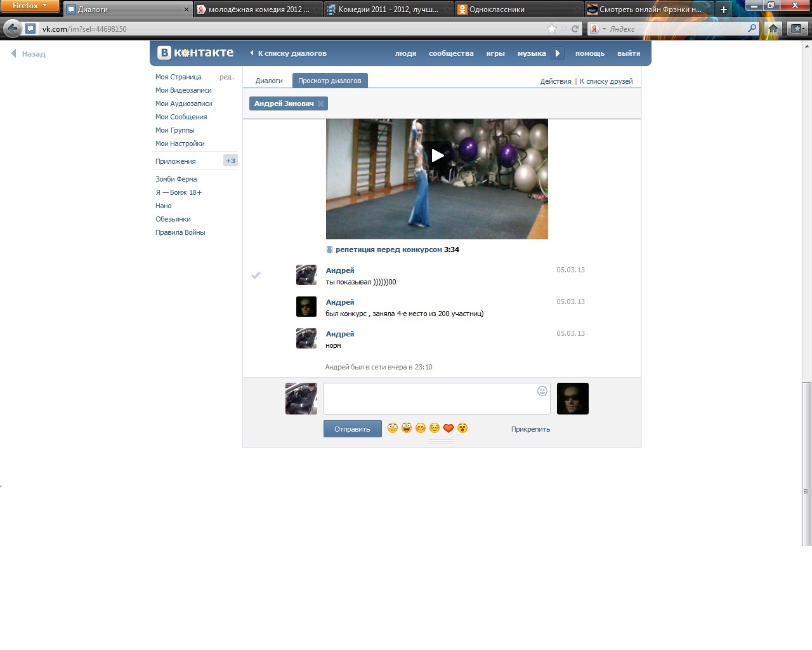Insert the red heart emoji
This screenshot has width=812, height=650.
[x=449, y=428]
